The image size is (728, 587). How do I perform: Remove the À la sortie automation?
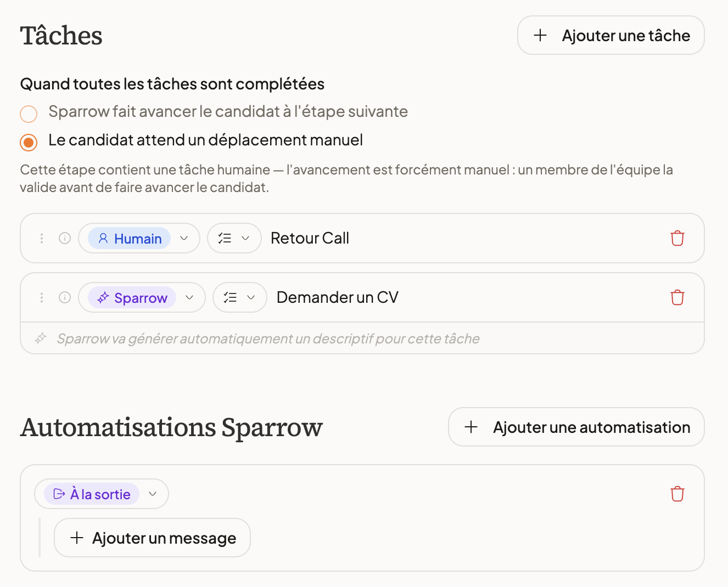pos(677,494)
